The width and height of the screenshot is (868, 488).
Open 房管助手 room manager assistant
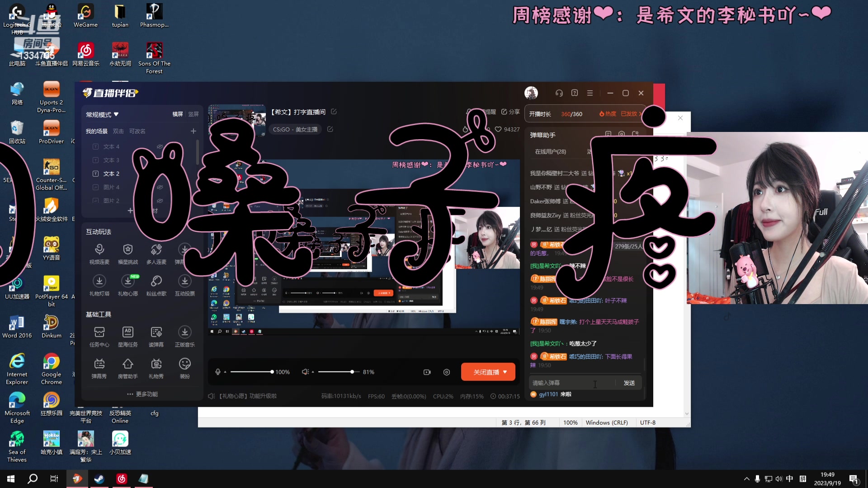click(x=127, y=368)
